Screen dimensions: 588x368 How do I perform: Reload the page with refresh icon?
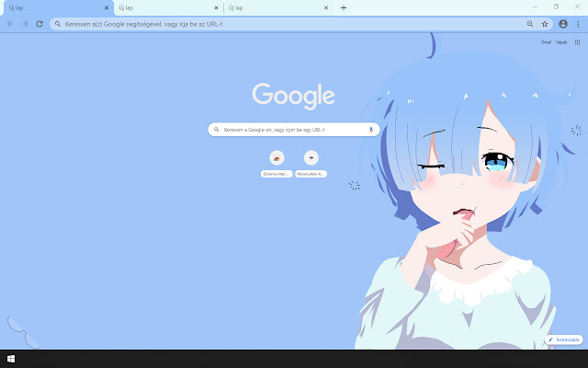[40, 24]
